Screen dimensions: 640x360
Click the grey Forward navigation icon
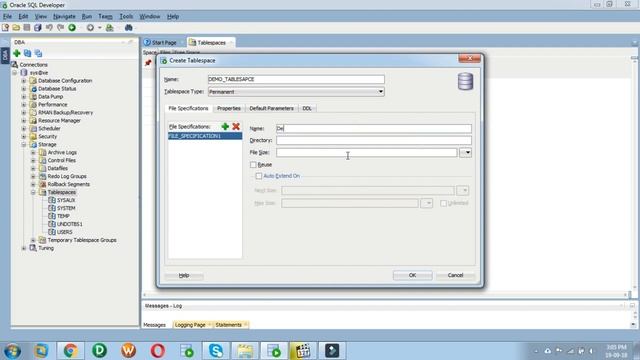pyautogui.click(x=90, y=28)
